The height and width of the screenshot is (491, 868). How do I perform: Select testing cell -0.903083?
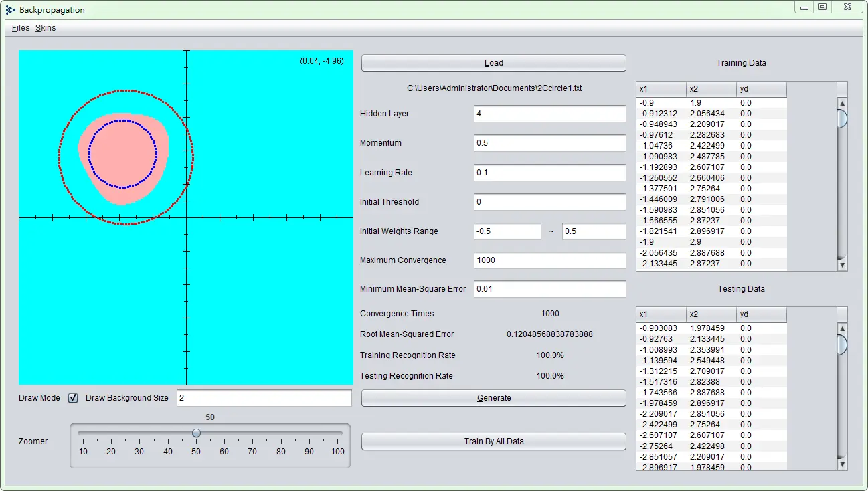tap(661, 328)
